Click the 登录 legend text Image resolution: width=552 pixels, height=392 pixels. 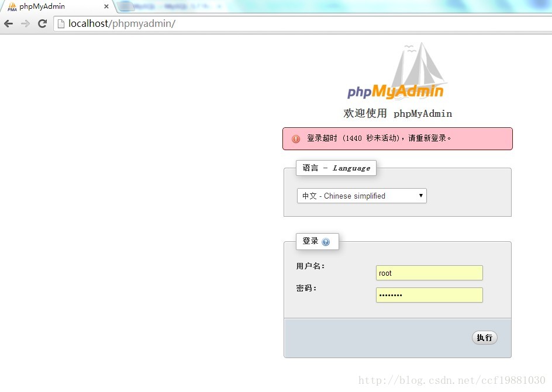tap(310, 241)
